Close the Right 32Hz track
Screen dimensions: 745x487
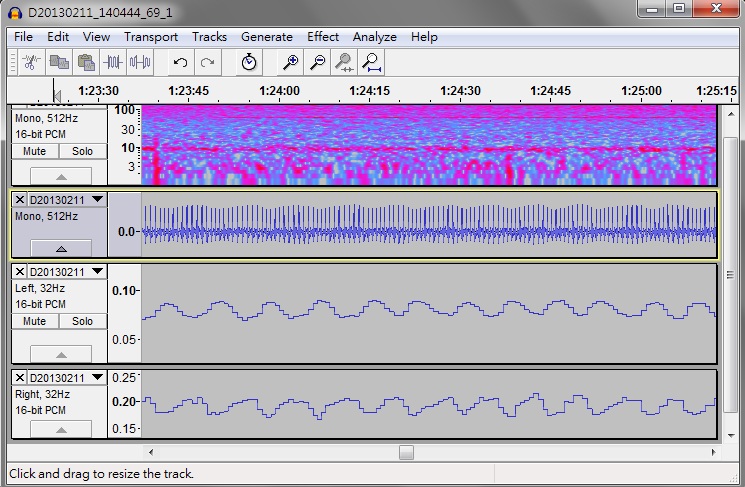19,378
